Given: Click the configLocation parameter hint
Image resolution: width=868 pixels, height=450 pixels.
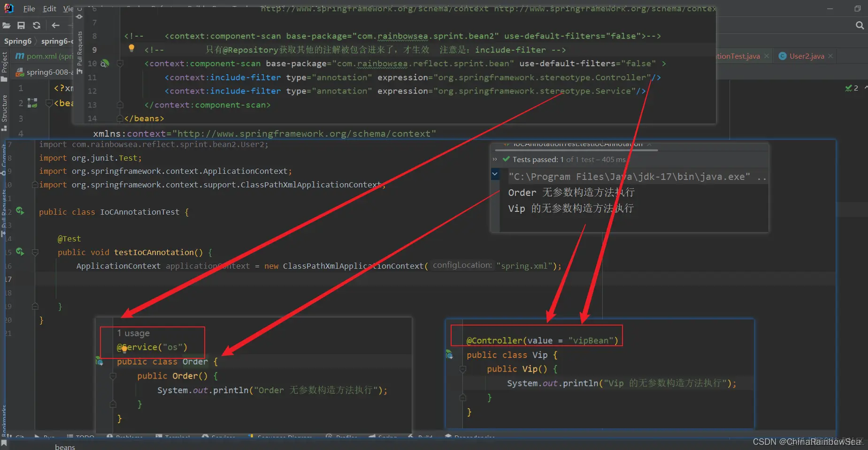Looking at the screenshot, I should pyautogui.click(x=462, y=265).
